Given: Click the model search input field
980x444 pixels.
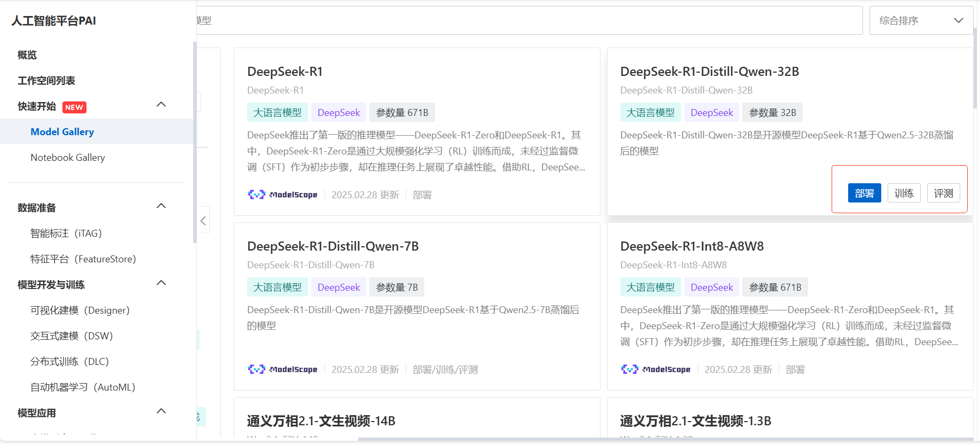Looking at the screenshot, I should click(x=528, y=21).
